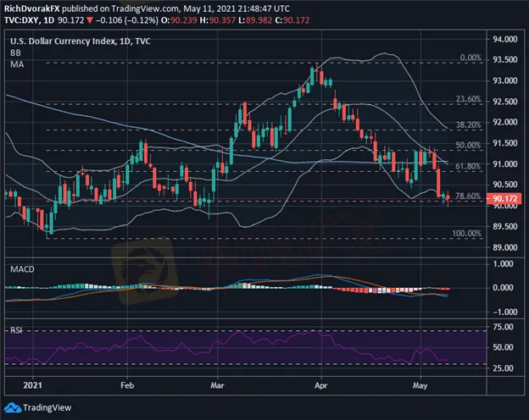The width and height of the screenshot is (529, 420).
Task: Click the Feb label on time axis
Action: tap(128, 382)
